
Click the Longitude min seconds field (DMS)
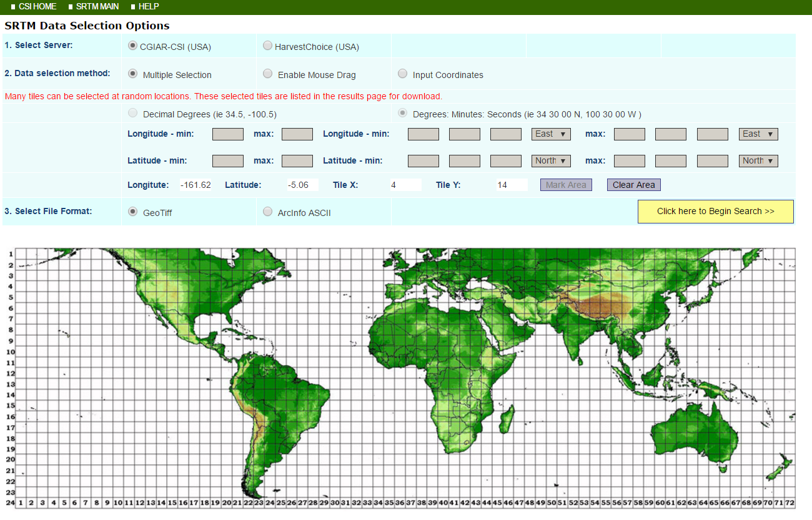coord(506,134)
